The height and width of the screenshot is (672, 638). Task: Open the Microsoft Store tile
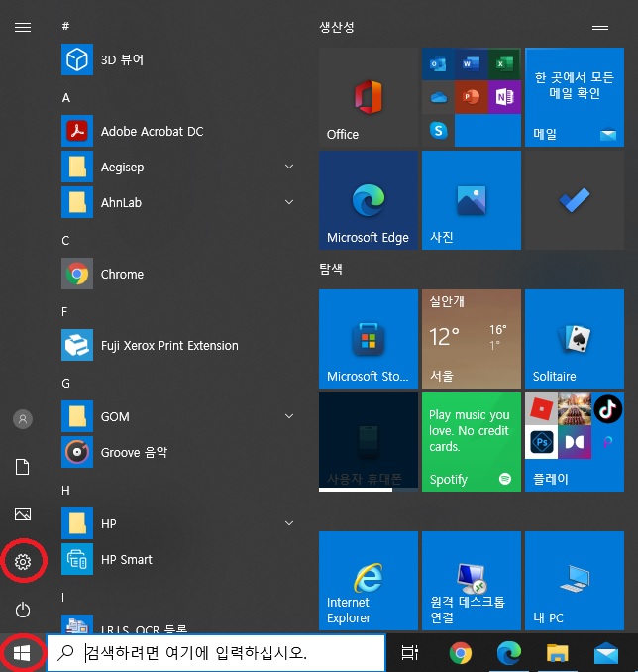[369, 339]
